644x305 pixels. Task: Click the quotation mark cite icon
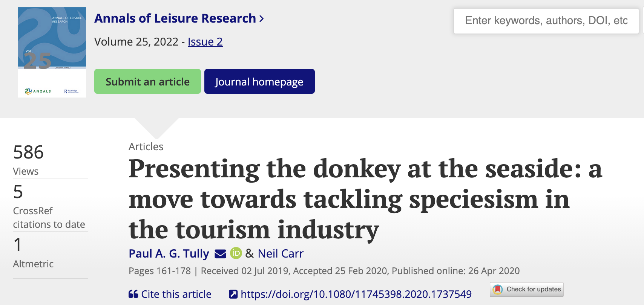click(x=133, y=294)
